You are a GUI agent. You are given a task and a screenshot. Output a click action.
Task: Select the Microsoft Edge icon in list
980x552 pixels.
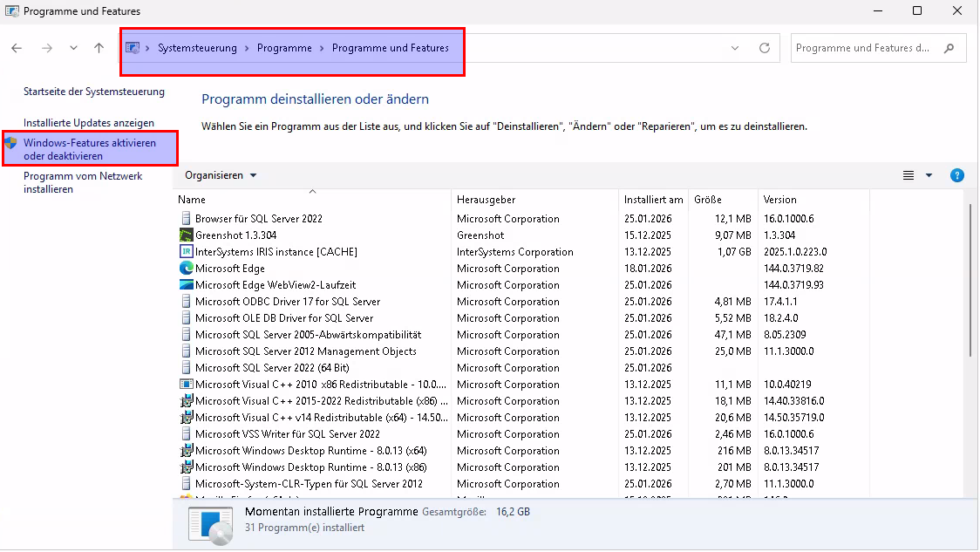(x=186, y=269)
